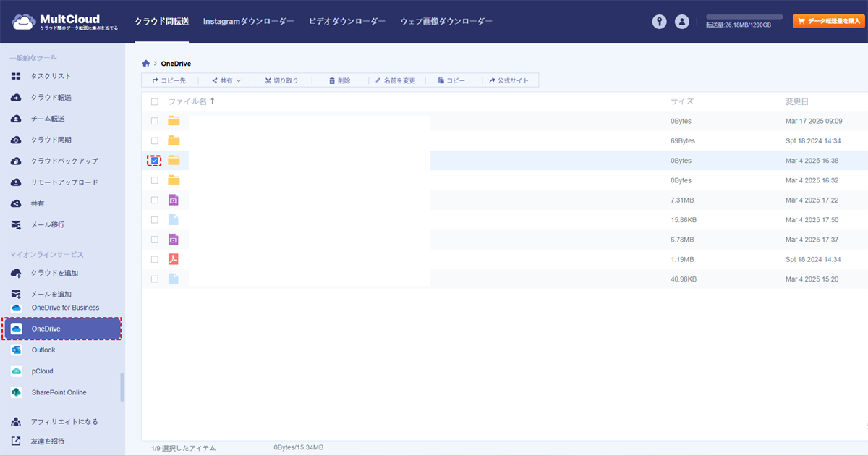Open SharePoint Online from sidebar
868x456 pixels.
pos(59,392)
